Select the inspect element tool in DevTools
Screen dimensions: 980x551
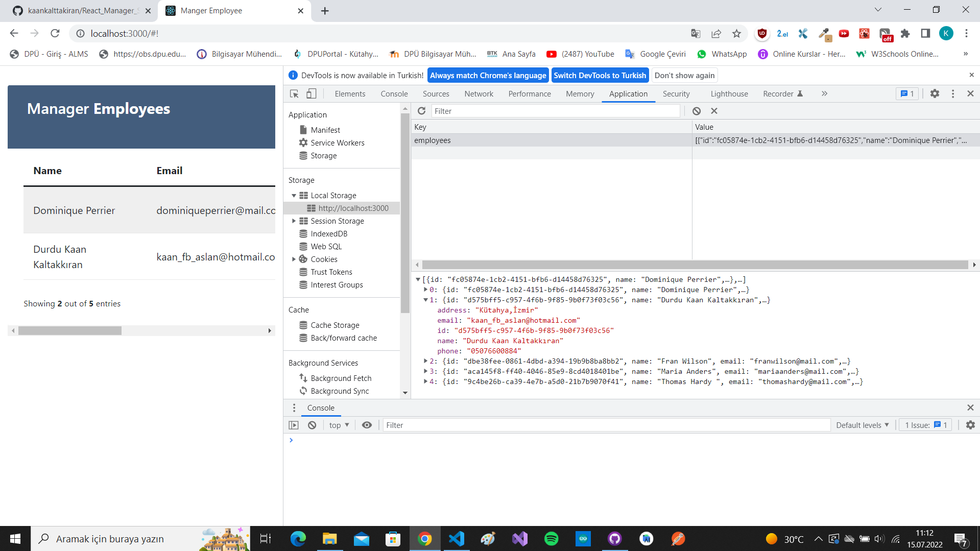(293, 94)
